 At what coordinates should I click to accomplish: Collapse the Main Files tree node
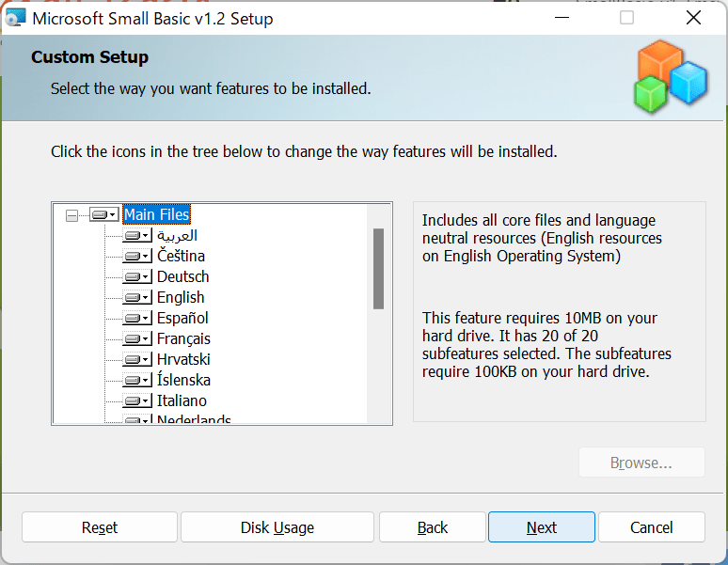(x=72, y=215)
